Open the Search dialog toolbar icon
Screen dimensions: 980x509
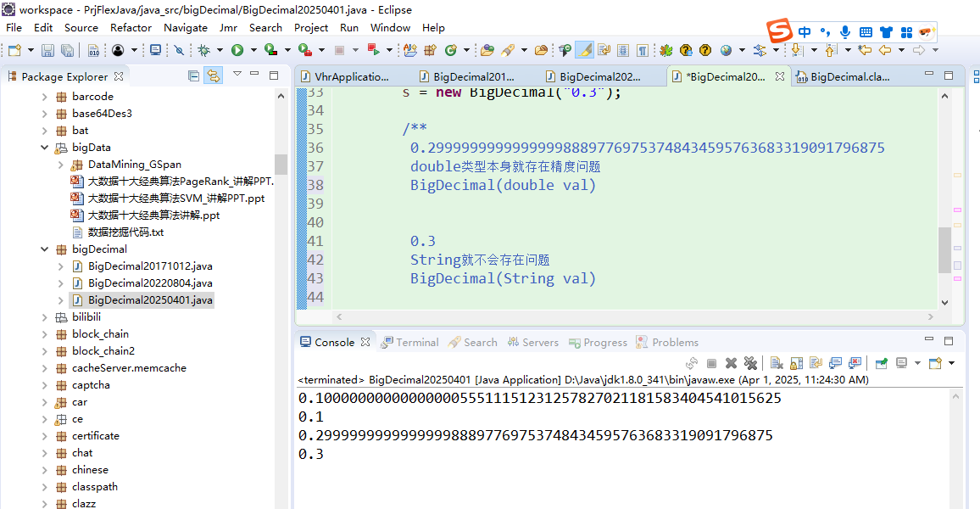click(x=507, y=50)
